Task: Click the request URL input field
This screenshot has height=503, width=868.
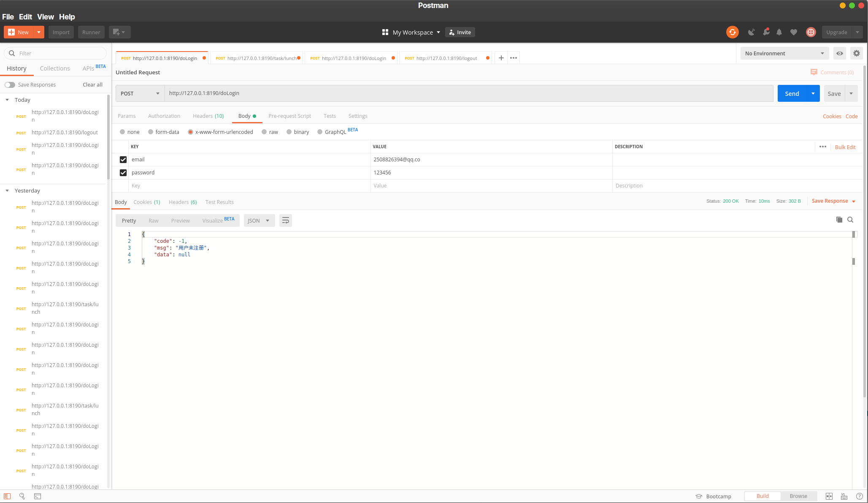Action: click(x=468, y=93)
